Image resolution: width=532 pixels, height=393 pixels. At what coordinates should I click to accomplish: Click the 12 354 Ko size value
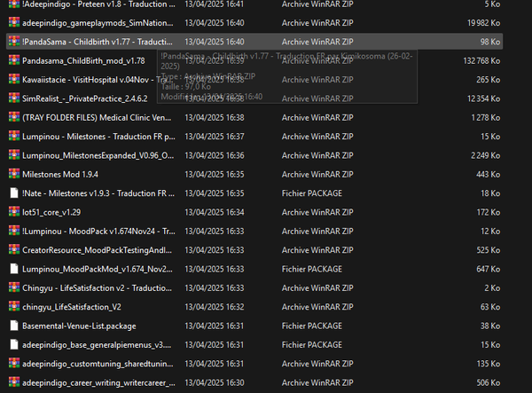[x=483, y=98]
